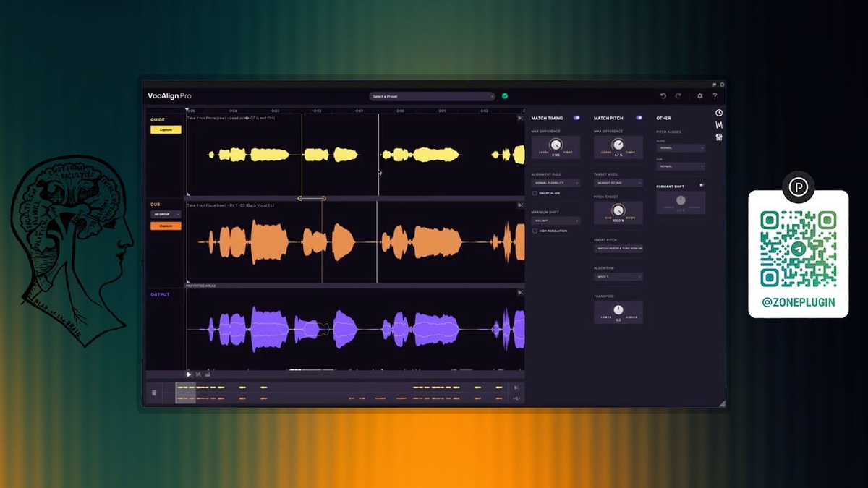Image resolution: width=868 pixels, height=488 pixels.
Task: Click the Formant Shift knob
Action: pos(681,200)
